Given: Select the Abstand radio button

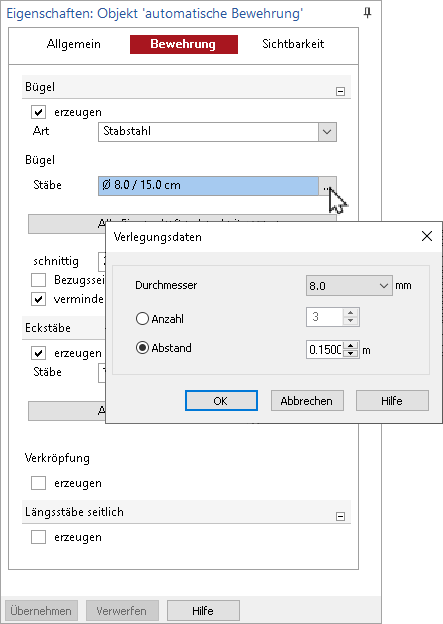Looking at the screenshot, I should pos(142,348).
